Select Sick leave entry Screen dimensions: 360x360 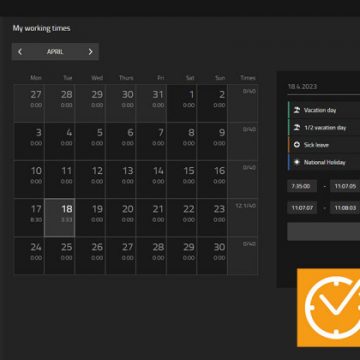[324, 145]
